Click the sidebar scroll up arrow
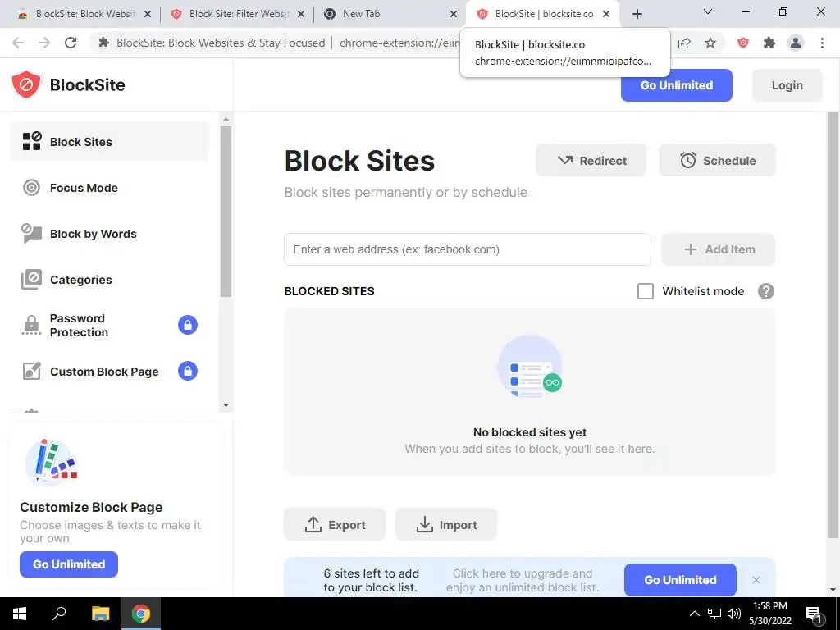840x630 pixels. click(226, 119)
